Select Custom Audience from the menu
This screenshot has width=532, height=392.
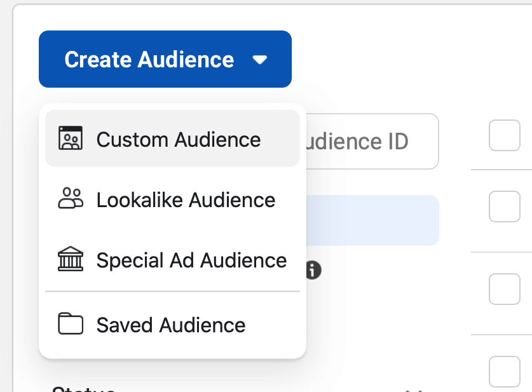point(172,139)
